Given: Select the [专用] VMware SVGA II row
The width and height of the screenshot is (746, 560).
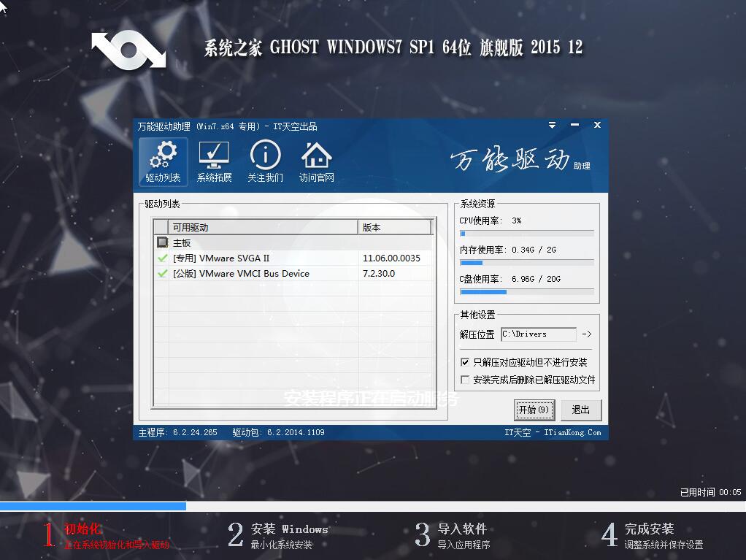Looking at the screenshot, I should (293, 258).
